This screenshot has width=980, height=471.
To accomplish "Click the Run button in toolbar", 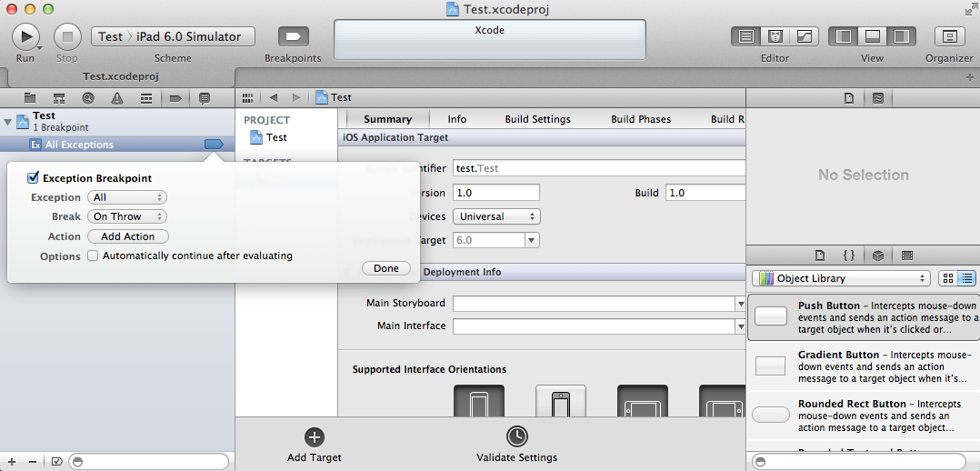I will coord(25,36).
